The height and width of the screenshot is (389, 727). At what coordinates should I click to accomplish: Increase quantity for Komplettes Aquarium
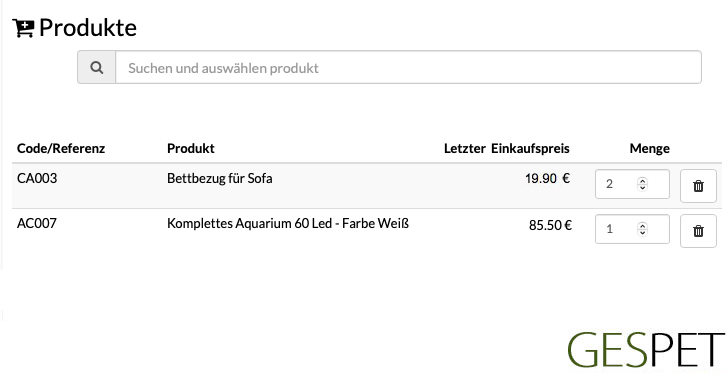click(642, 225)
